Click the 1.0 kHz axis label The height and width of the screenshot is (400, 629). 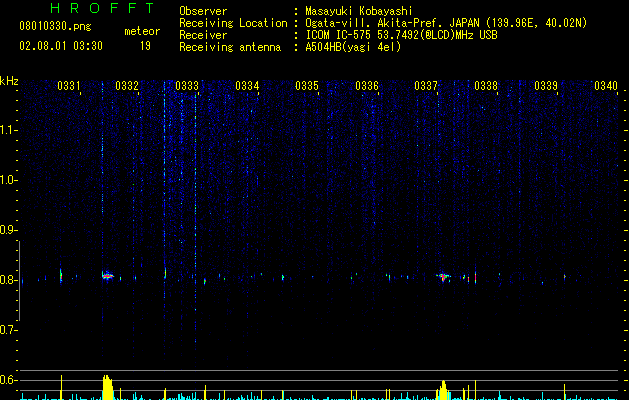pyautogui.click(x=8, y=180)
